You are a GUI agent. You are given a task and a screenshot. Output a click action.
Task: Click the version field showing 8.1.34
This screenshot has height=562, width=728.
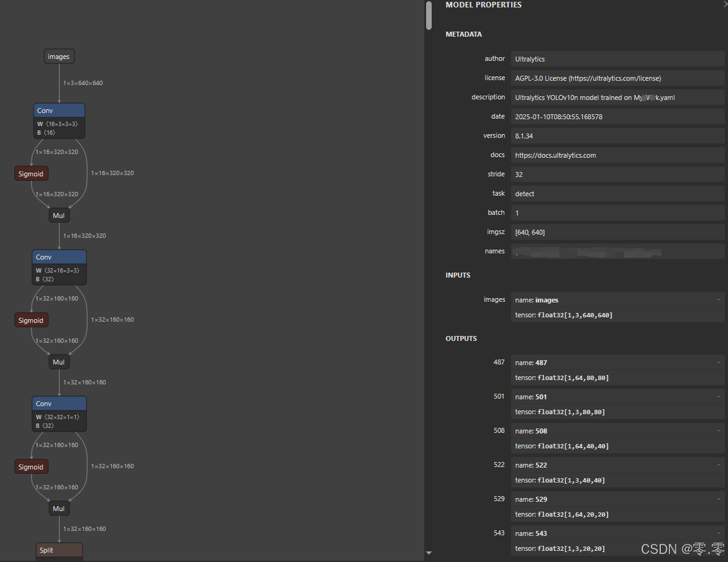[x=617, y=136]
